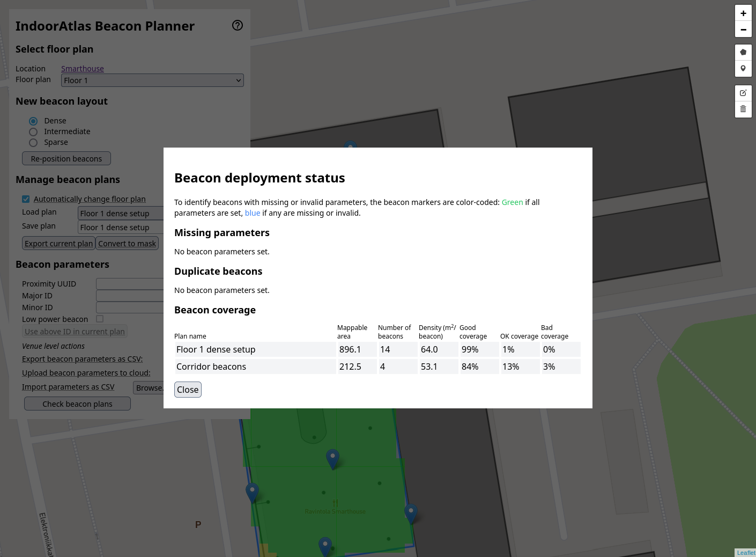
Task: Click the 'Duplicate beacons' heading
Action: (218, 272)
